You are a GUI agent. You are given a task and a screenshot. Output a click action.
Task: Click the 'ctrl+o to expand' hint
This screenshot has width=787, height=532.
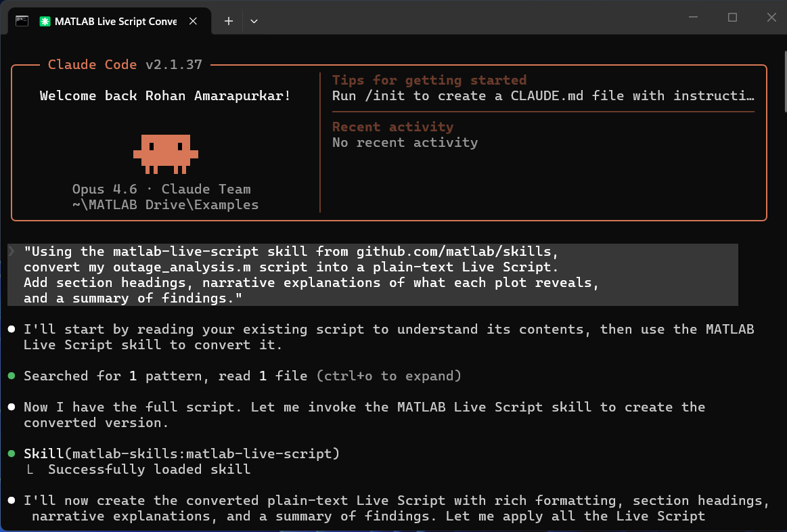click(389, 376)
